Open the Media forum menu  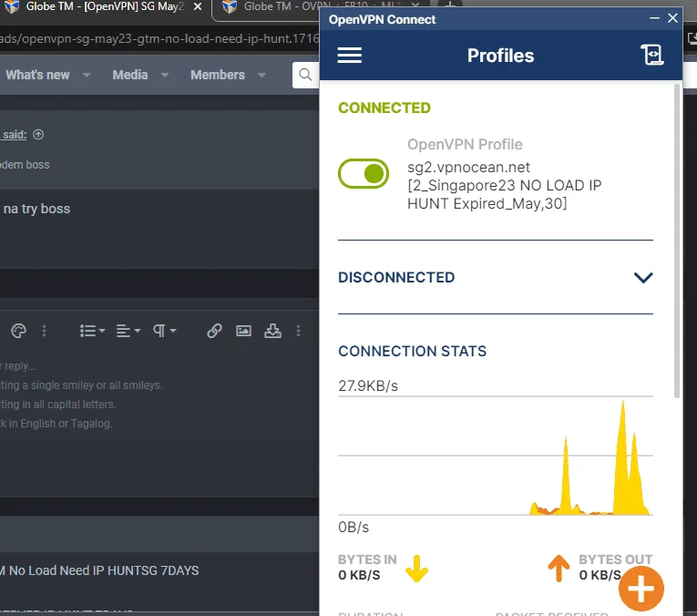(x=129, y=75)
